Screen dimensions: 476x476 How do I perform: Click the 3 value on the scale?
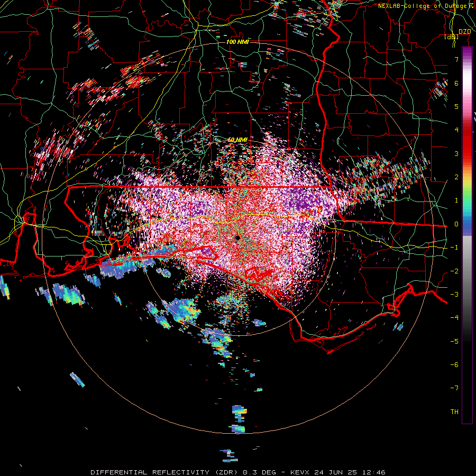coord(456,153)
